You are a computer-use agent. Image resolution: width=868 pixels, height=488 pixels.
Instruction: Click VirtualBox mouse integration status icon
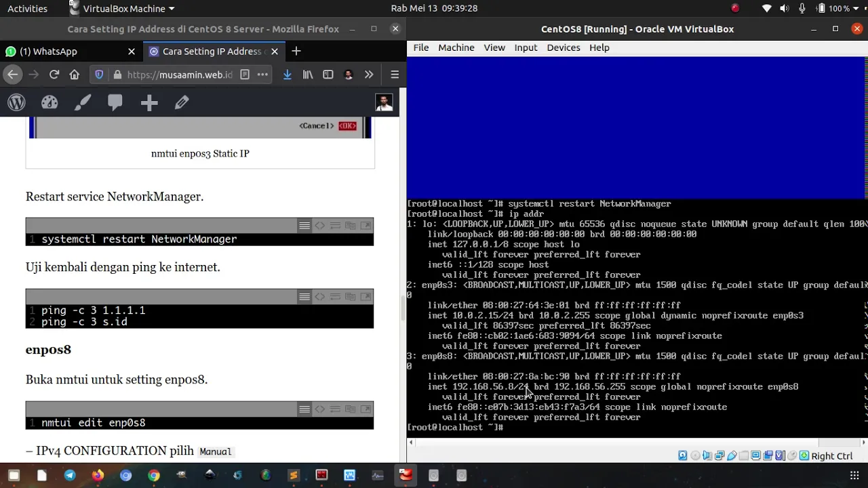pos(792,455)
